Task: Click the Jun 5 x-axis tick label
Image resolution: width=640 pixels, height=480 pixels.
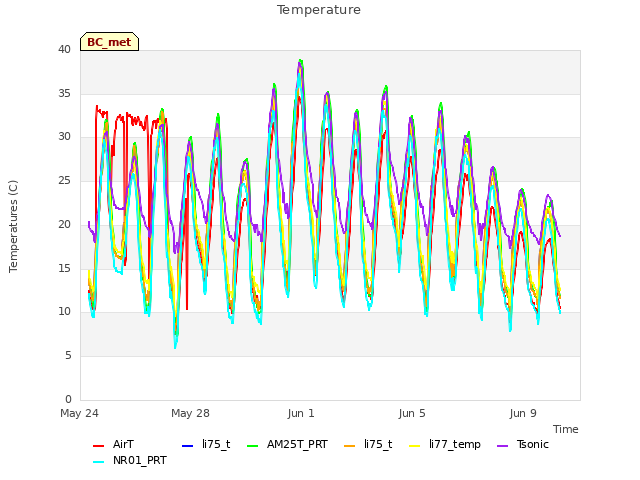Action: (412, 413)
